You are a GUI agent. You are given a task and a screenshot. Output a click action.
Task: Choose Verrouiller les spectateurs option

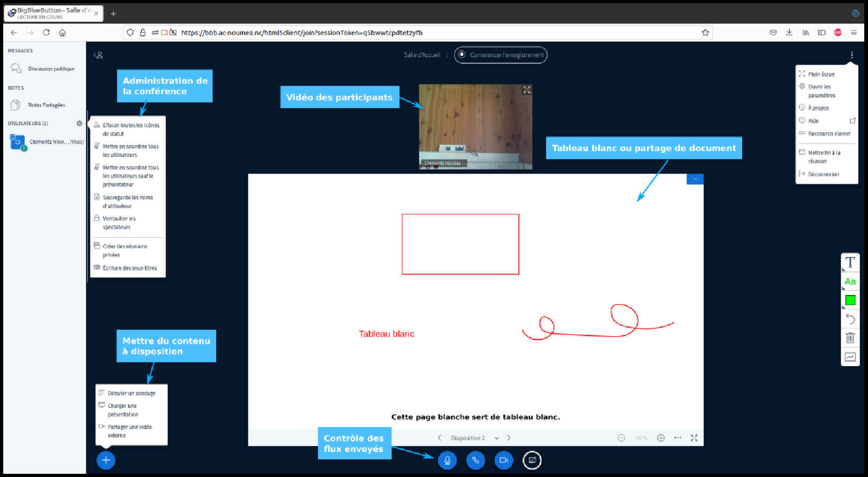[119, 223]
